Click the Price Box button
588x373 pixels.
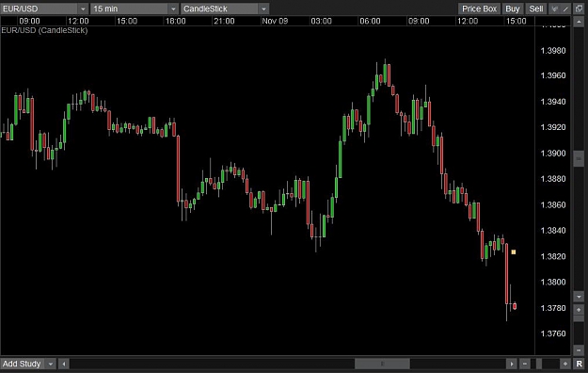point(479,8)
